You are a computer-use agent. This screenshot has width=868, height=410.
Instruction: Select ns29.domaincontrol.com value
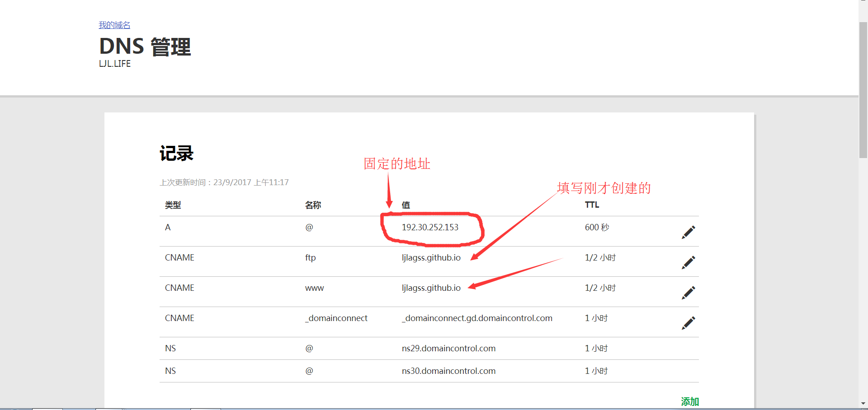448,348
